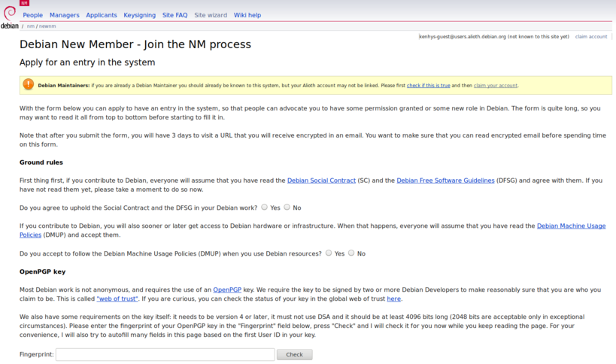Open the Debian Social Contract link
The image size is (616, 364).
[x=321, y=180]
